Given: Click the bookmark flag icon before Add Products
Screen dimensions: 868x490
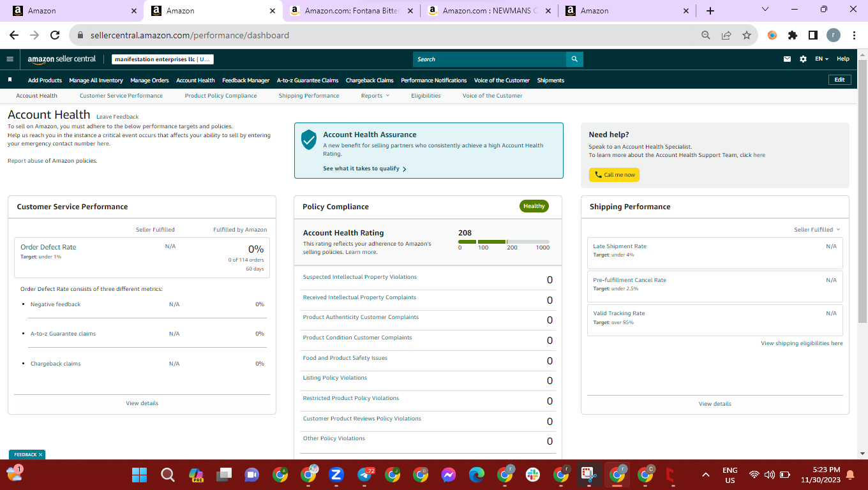Looking at the screenshot, I should (10, 80).
